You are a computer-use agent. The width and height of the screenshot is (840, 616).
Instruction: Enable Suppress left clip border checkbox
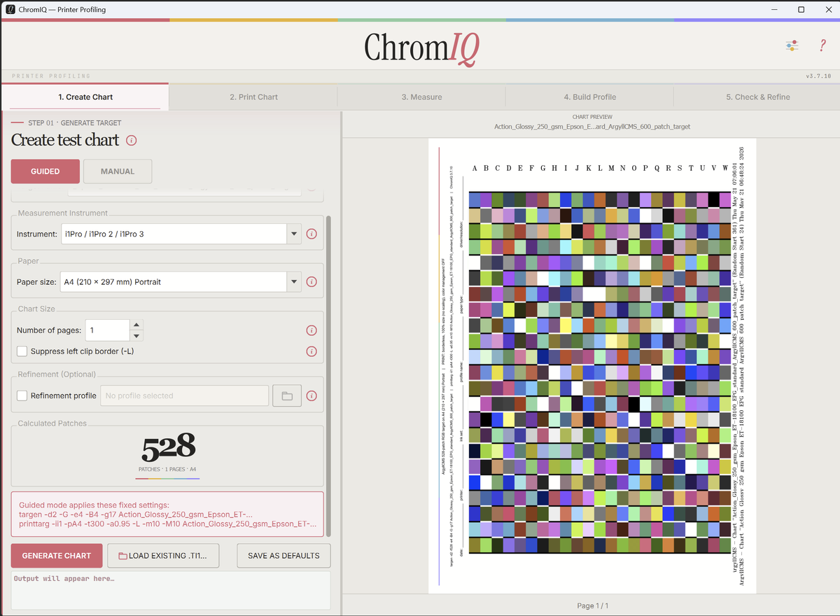[22, 351]
